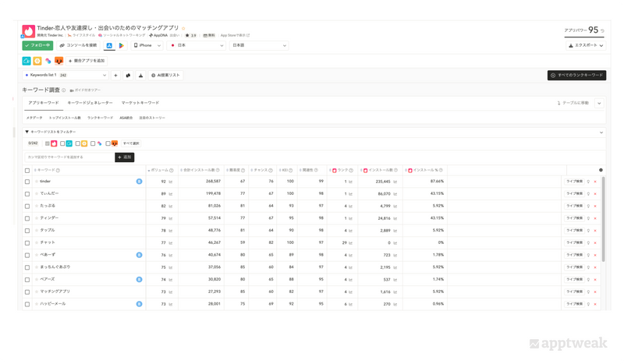
Task: Click the コンソールを接続 button
Action: point(79,45)
